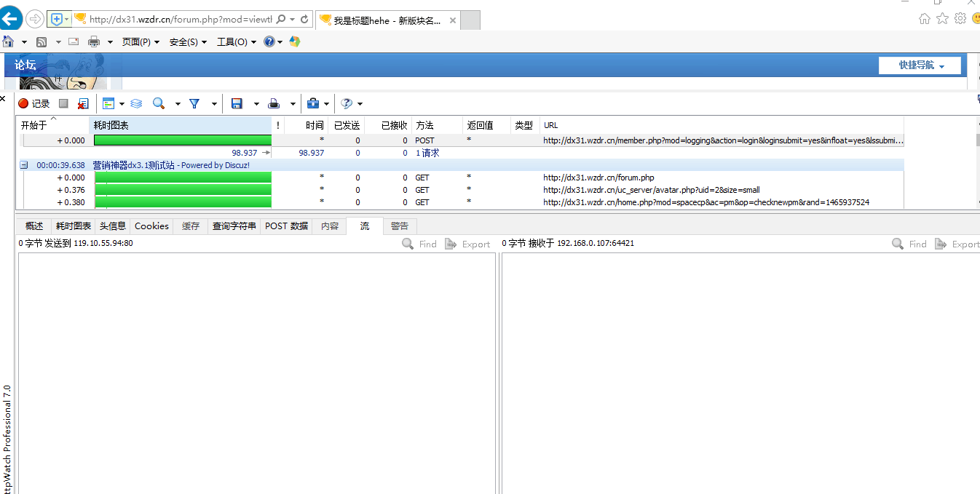The height and width of the screenshot is (494, 980).
Task: Click the stacked layers icon in HttpWatch toolbar
Action: click(136, 104)
